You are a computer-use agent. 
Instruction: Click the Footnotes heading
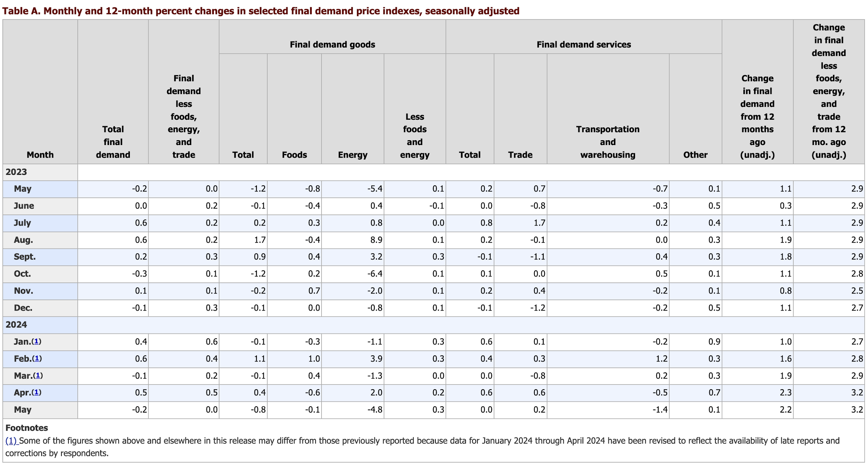(x=27, y=428)
